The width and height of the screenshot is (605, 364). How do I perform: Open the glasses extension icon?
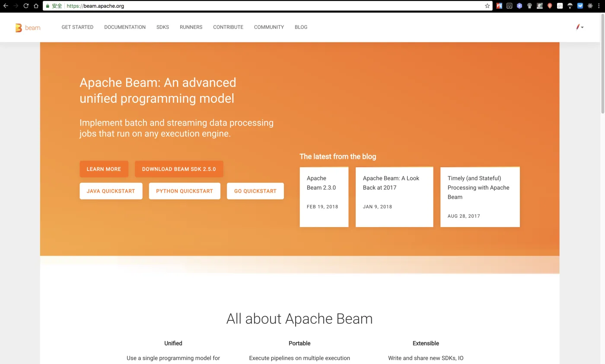pos(509,6)
